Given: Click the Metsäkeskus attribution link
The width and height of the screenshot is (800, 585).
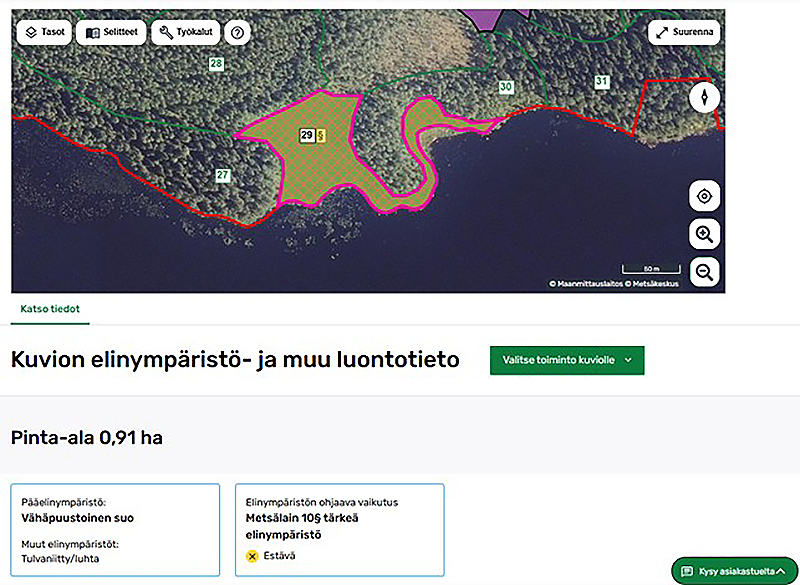Looking at the screenshot, I should [656, 284].
